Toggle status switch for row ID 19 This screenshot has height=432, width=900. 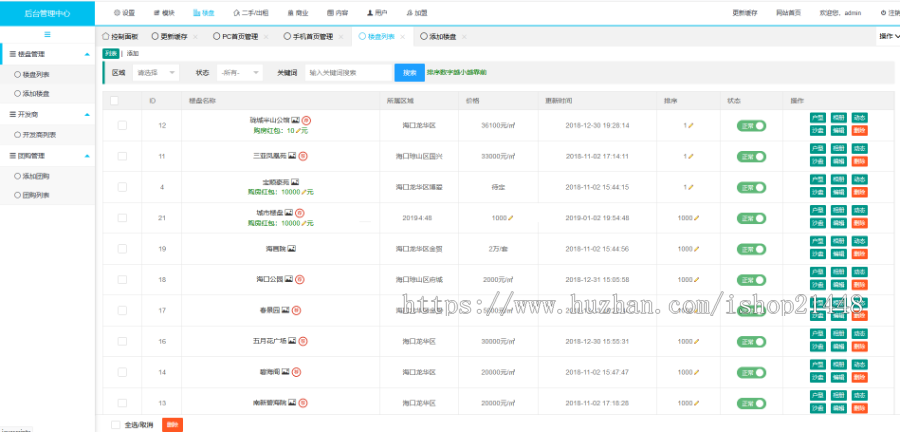pos(751,250)
